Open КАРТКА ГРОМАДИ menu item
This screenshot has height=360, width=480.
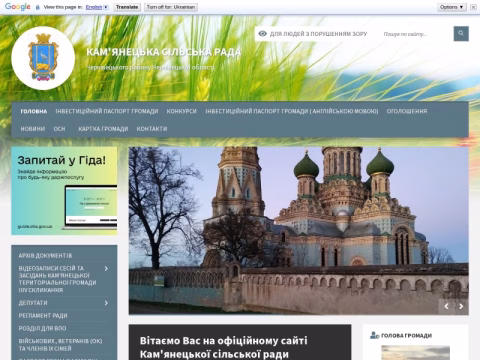click(x=103, y=129)
